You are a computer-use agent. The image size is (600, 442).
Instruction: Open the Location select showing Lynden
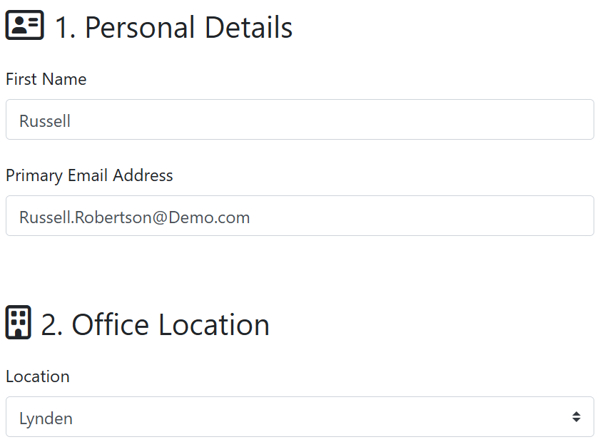click(x=300, y=417)
